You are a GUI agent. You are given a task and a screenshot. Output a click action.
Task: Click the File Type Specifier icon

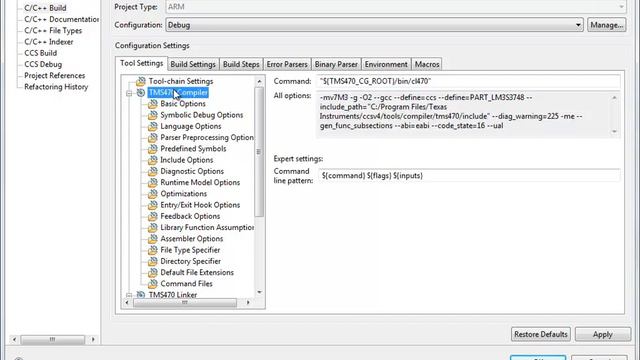click(x=153, y=250)
